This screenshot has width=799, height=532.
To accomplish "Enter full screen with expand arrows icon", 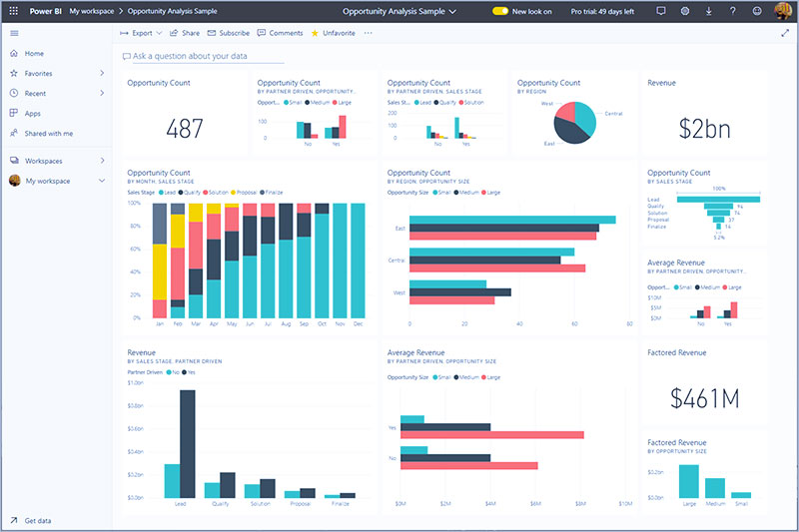I will 785,33.
